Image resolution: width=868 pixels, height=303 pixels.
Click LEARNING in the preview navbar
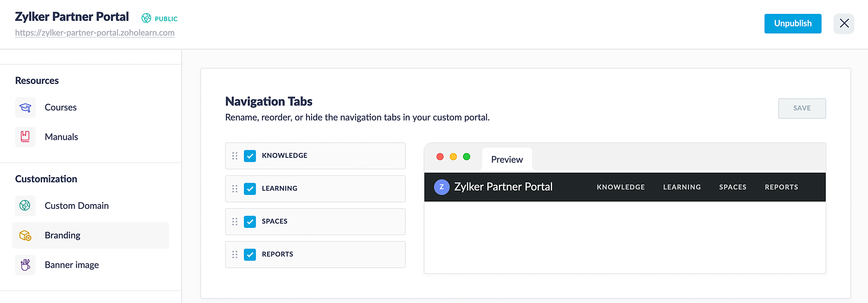[682, 187]
